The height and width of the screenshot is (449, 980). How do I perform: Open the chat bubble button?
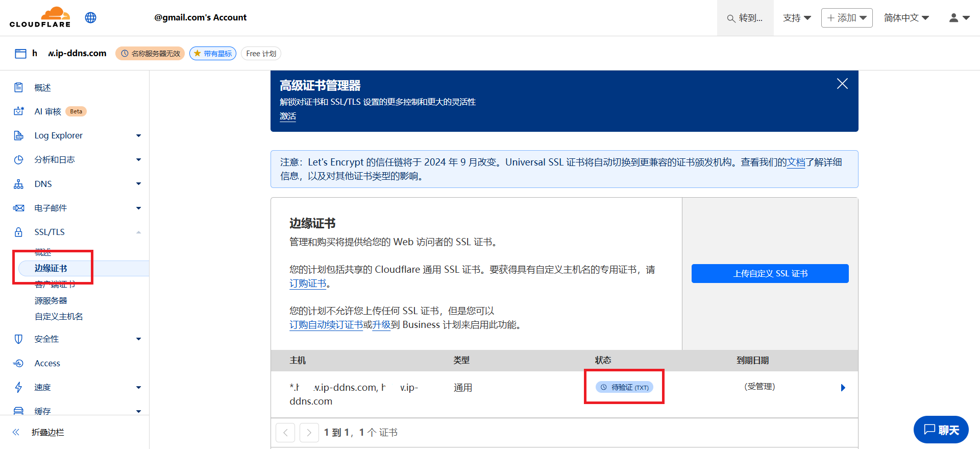pos(941,430)
